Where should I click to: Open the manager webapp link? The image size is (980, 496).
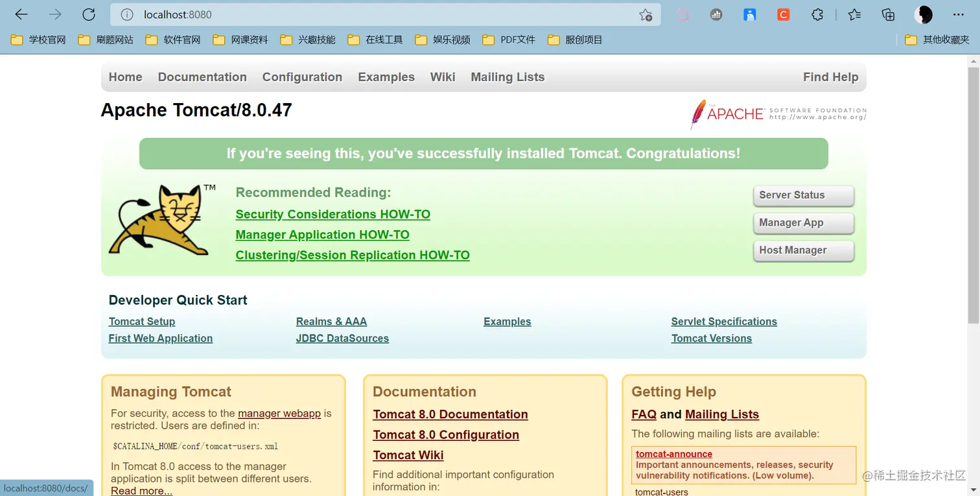pyautogui.click(x=279, y=414)
